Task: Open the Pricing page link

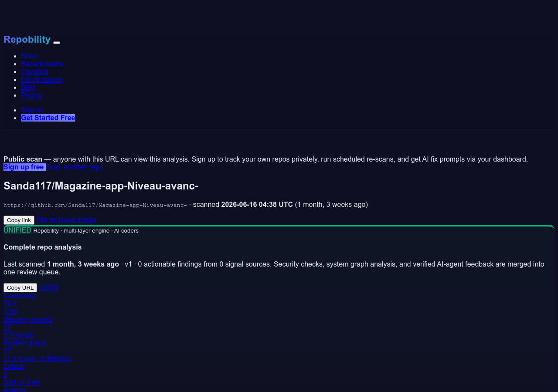Action: point(31,95)
